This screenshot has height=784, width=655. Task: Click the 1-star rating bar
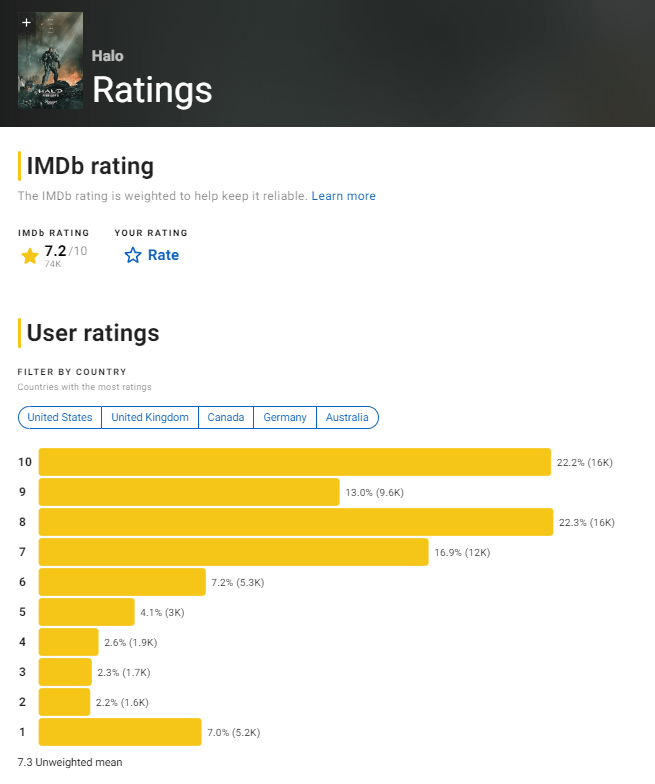point(120,732)
